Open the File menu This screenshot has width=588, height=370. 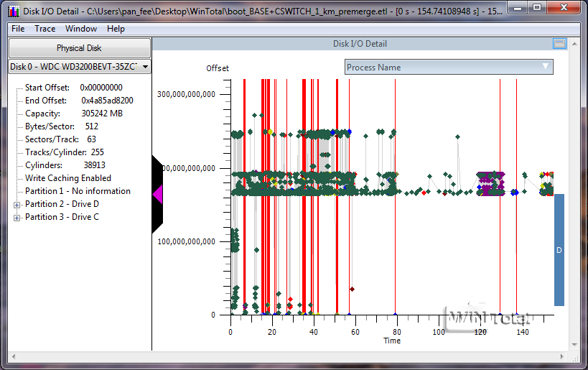point(18,29)
